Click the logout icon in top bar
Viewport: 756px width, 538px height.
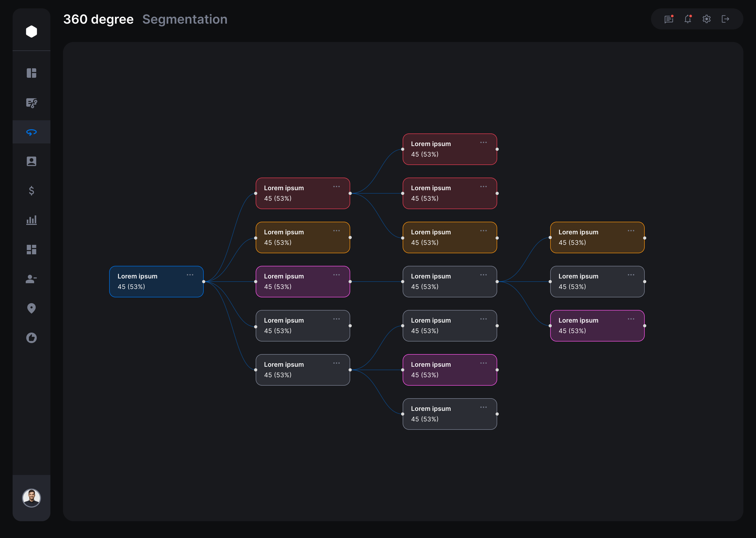pos(726,19)
